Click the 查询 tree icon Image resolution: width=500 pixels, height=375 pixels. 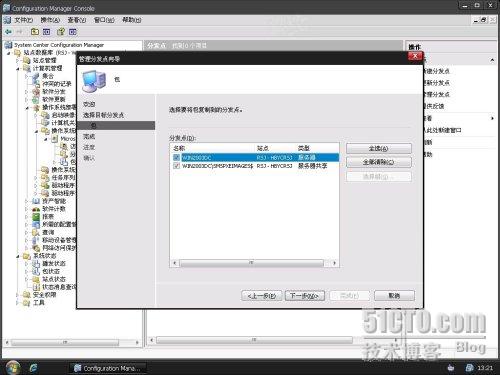(36, 232)
